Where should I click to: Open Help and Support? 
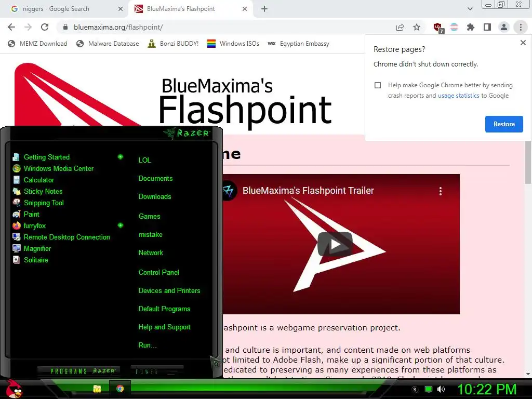(164, 327)
